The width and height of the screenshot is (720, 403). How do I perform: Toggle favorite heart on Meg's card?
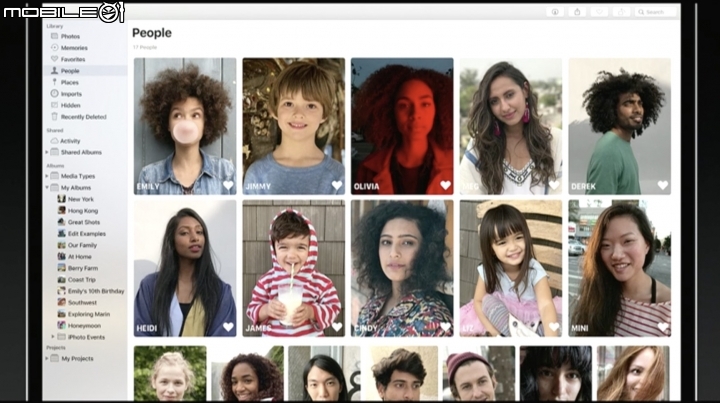554,185
